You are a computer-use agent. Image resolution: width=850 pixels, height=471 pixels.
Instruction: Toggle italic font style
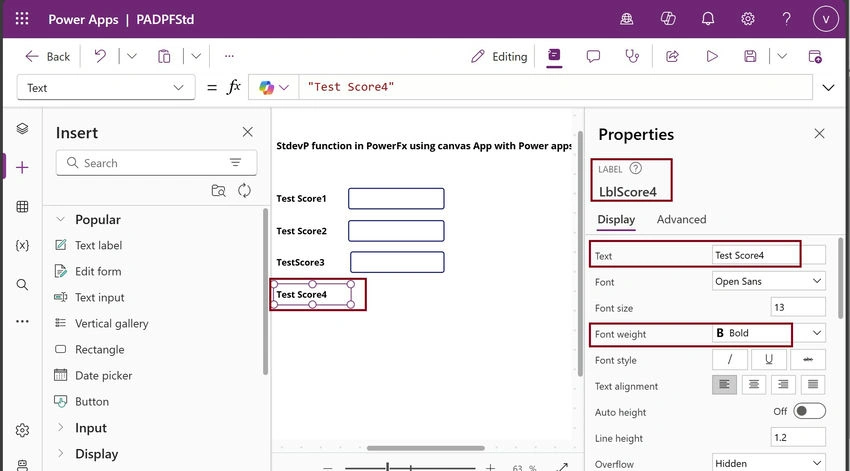point(730,359)
